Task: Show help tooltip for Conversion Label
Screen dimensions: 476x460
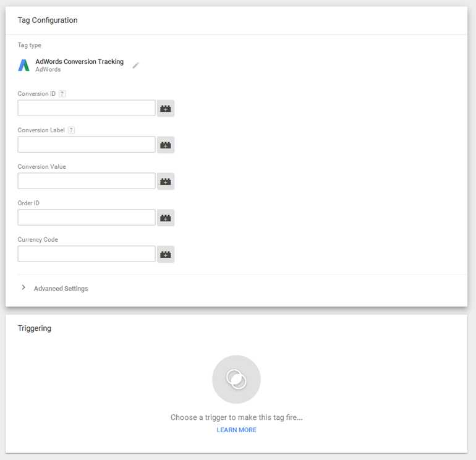Action: tap(72, 130)
